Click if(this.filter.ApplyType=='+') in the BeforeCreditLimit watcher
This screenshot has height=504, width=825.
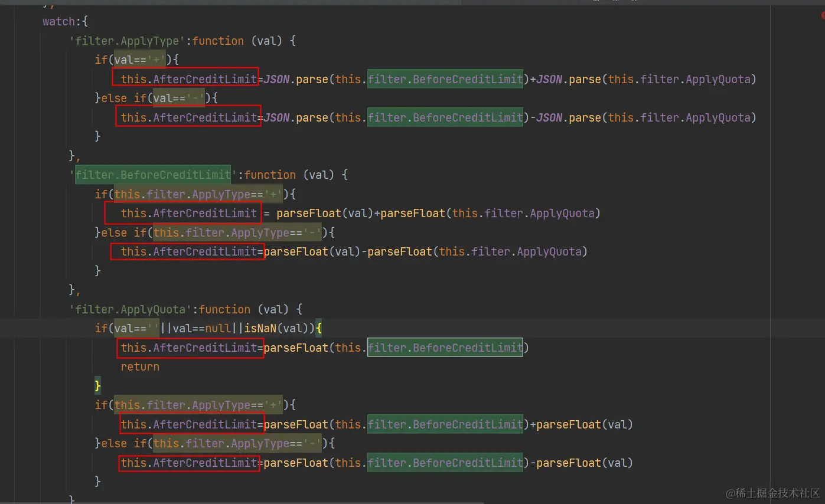click(x=192, y=194)
